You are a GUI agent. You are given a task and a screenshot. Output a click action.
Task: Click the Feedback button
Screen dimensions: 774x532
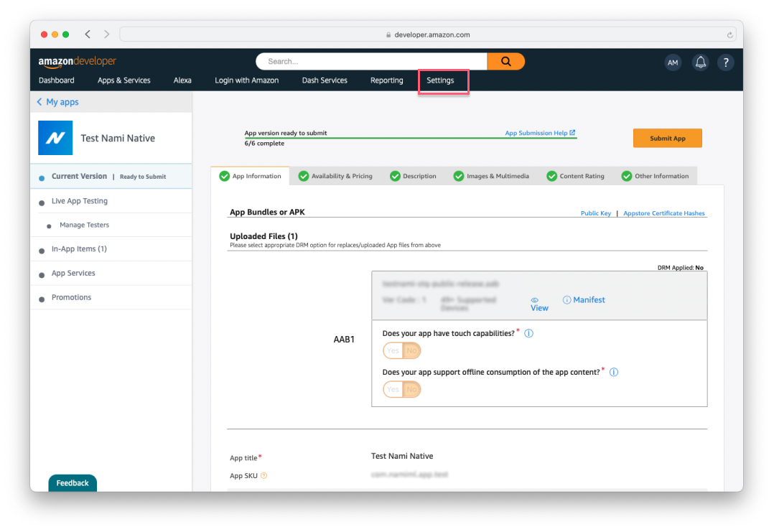pos(73,483)
